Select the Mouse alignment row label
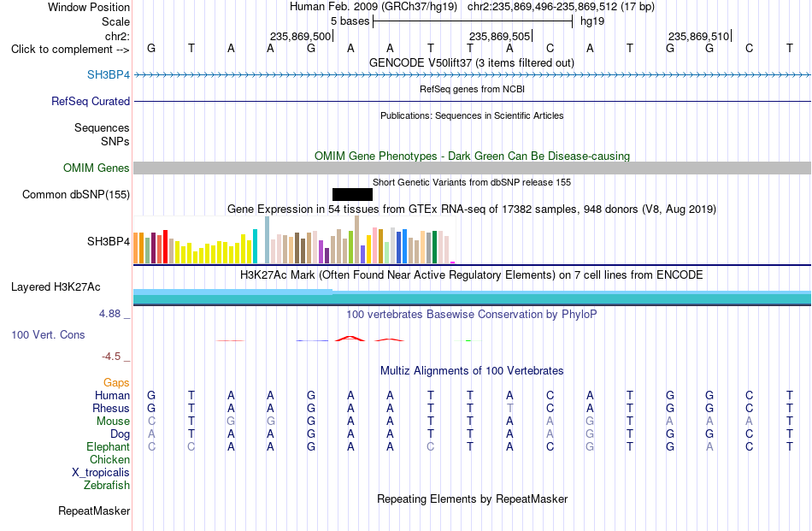 pos(113,422)
